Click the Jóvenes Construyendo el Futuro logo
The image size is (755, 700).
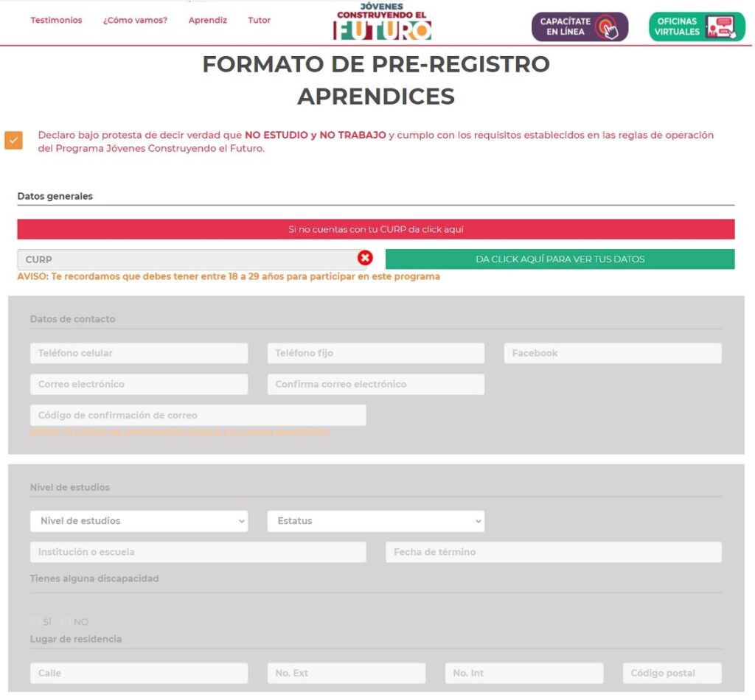coord(383,21)
